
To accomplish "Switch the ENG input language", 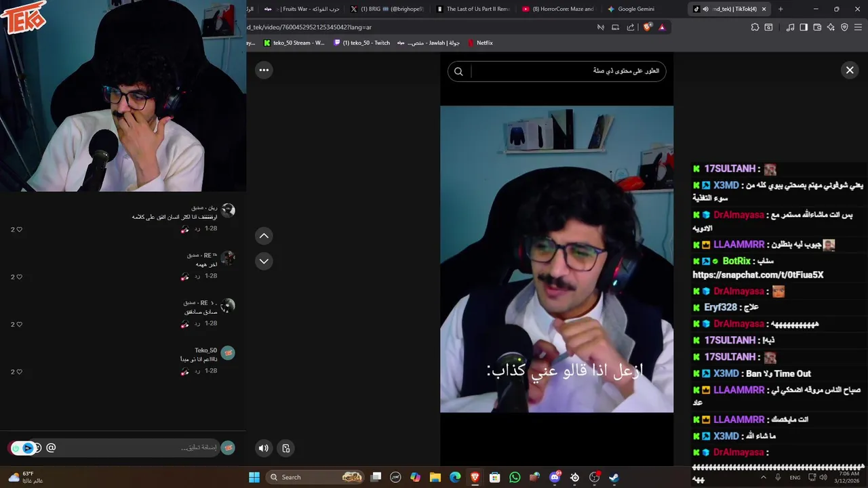I will (x=795, y=477).
